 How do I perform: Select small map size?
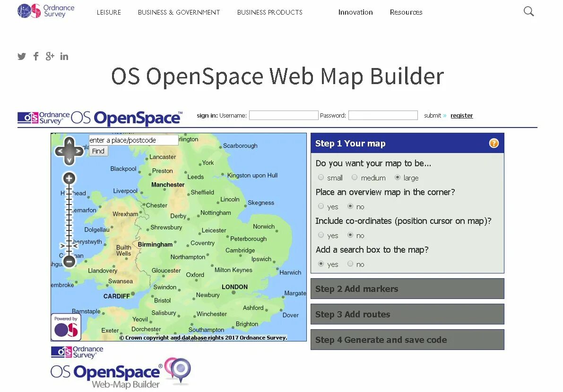[321, 178]
